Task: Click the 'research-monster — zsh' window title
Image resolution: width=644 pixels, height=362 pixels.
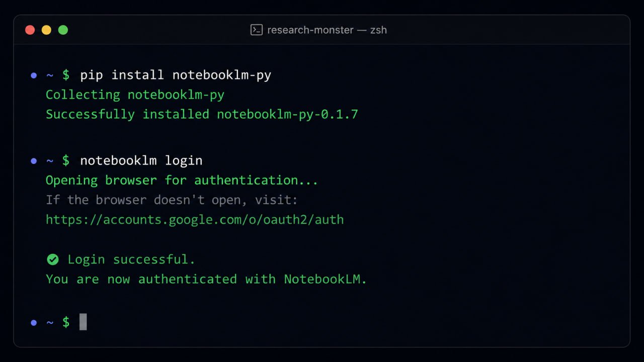Action: tap(327, 30)
